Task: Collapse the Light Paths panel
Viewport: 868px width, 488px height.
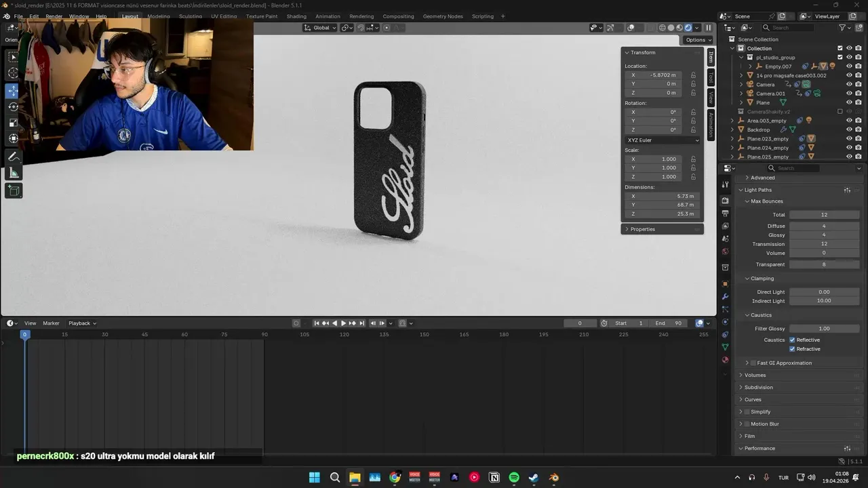Action: 757,190
